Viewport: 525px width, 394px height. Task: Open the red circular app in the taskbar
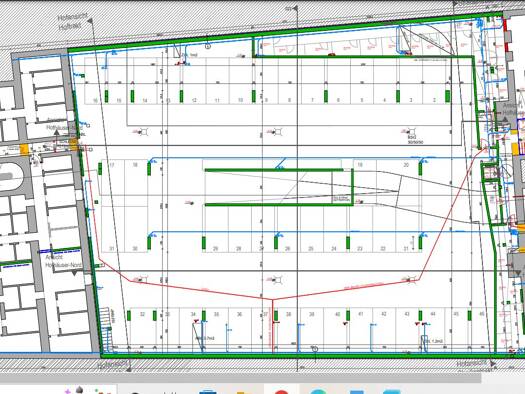point(282,392)
